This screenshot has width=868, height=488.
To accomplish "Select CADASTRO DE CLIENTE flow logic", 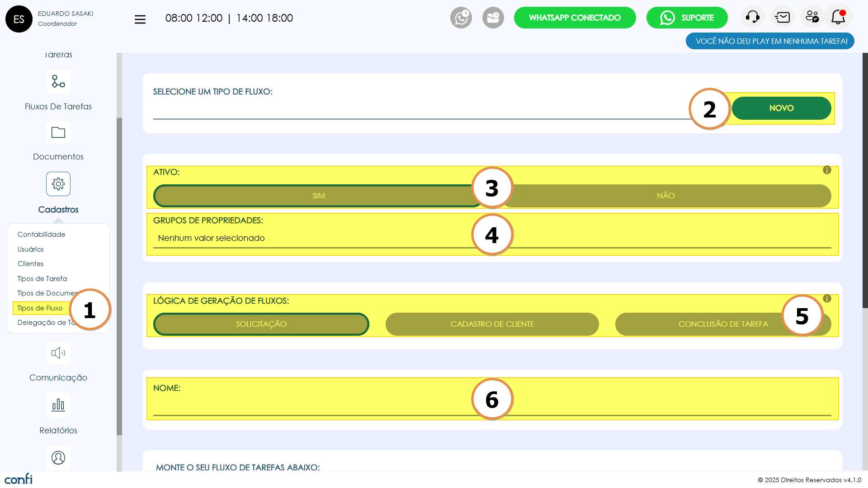I will click(x=492, y=324).
